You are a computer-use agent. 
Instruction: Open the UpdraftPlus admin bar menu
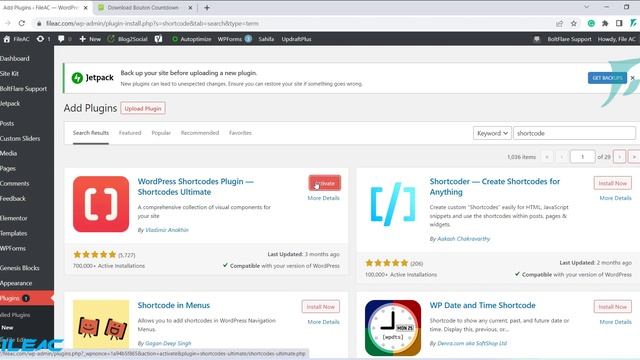[296, 39]
